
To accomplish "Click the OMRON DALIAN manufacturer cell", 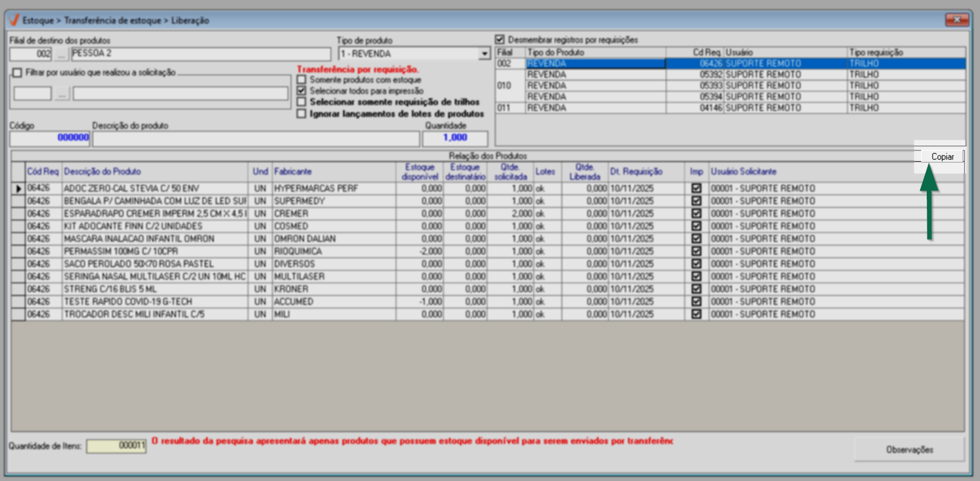I will [334, 239].
